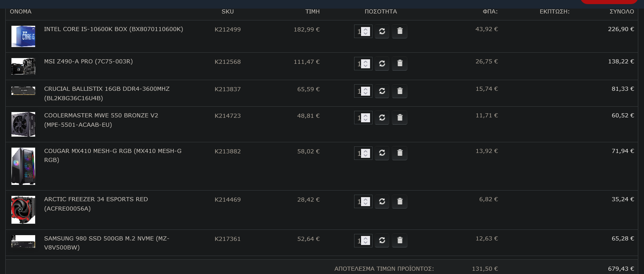The image size is (644, 274).
Task: Refresh quantity for MSI Z490-A PRO
Action: (x=382, y=63)
